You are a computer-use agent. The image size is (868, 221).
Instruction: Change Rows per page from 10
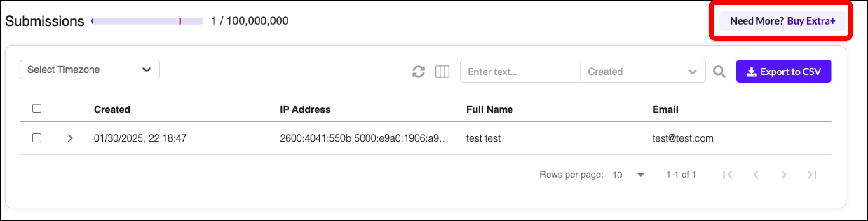(628, 175)
